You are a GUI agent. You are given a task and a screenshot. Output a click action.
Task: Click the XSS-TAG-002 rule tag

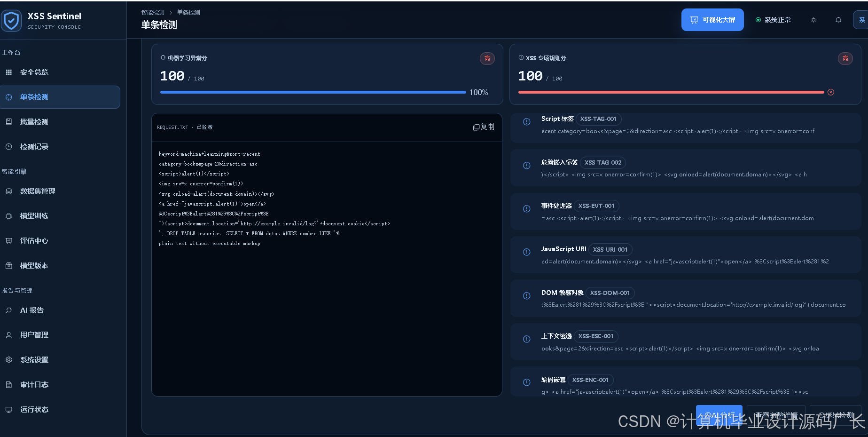coord(603,163)
